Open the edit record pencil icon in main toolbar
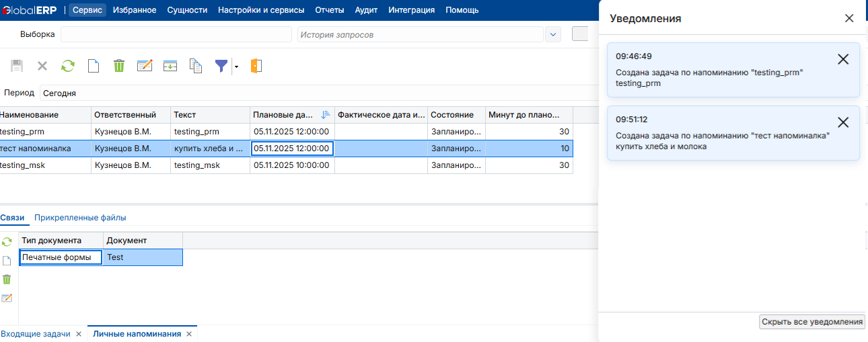868x342 pixels. pos(145,66)
